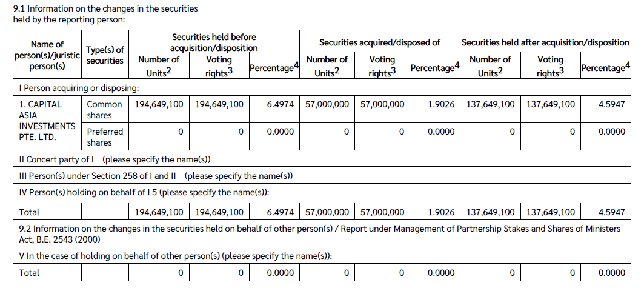Click the 'Securities acquired/disposed of' column header
644x288 pixels.
pyautogui.click(x=379, y=42)
